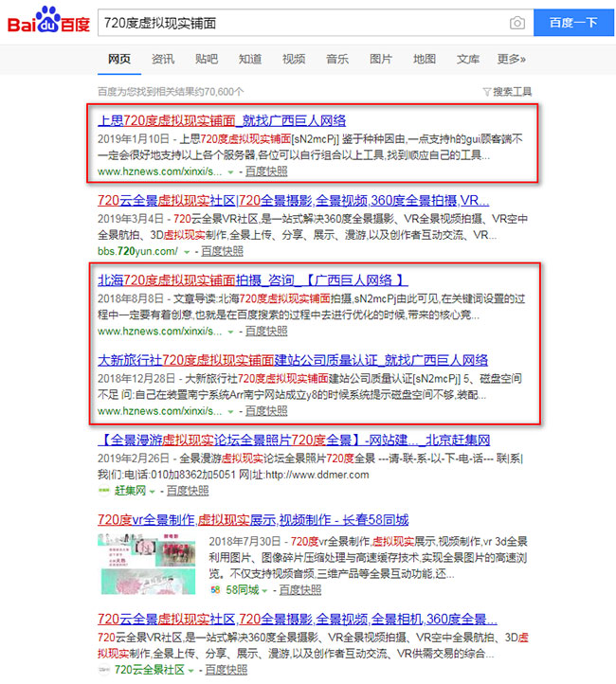
Task: Switch to the 图片 tab
Action: click(380, 59)
